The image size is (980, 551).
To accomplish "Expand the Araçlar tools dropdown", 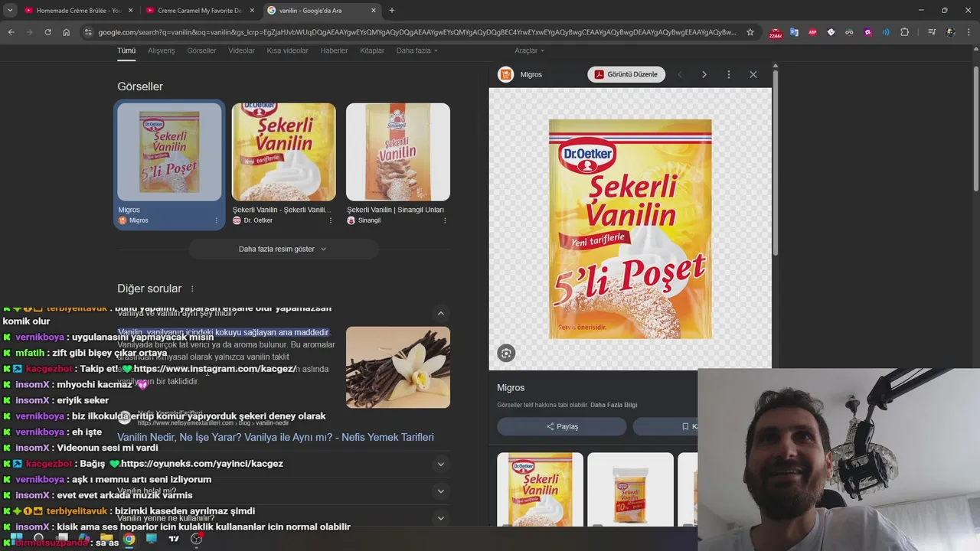I will click(529, 51).
